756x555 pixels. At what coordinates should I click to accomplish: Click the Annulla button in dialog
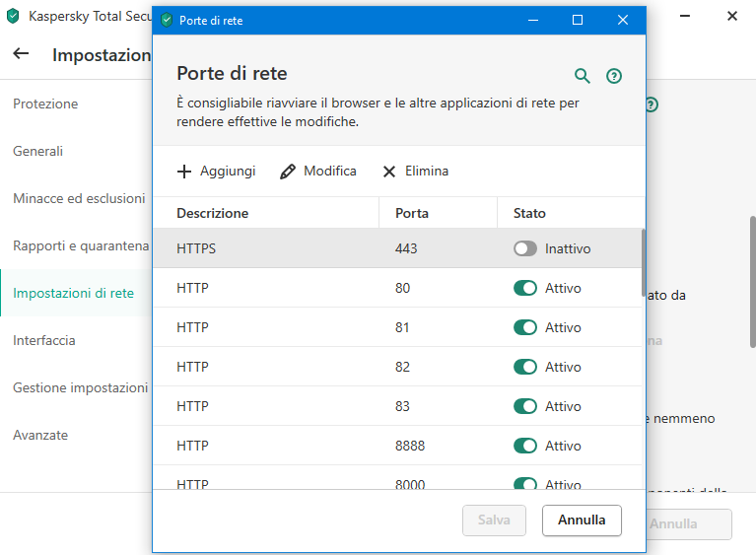(x=582, y=520)
